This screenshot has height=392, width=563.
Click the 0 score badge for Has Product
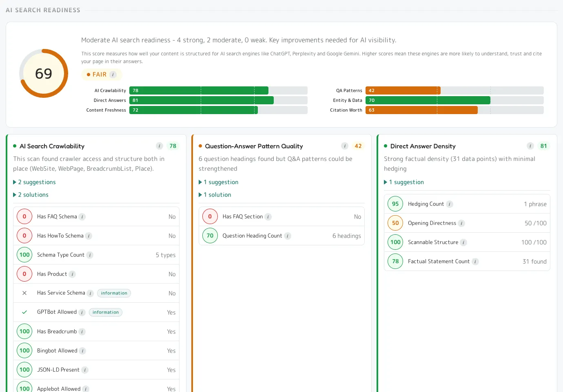point(24,274)
